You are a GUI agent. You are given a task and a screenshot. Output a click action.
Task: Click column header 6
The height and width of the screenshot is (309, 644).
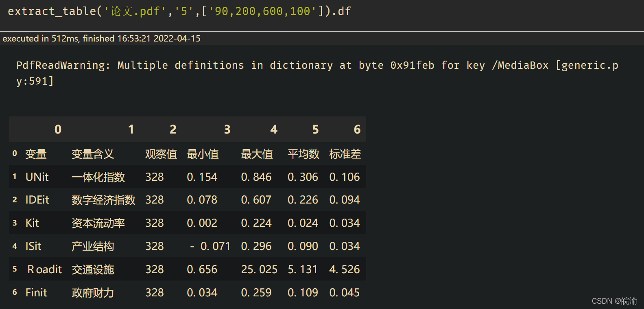pyautogui.click(x=357, y=129)
